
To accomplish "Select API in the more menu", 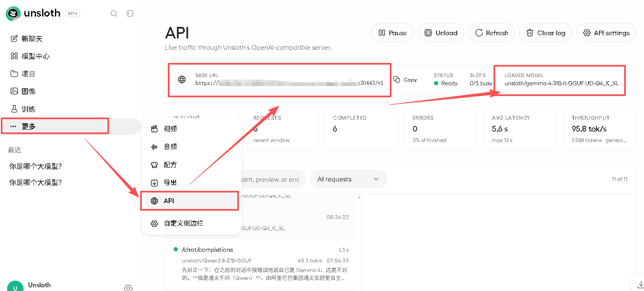I will pos(191,201).
